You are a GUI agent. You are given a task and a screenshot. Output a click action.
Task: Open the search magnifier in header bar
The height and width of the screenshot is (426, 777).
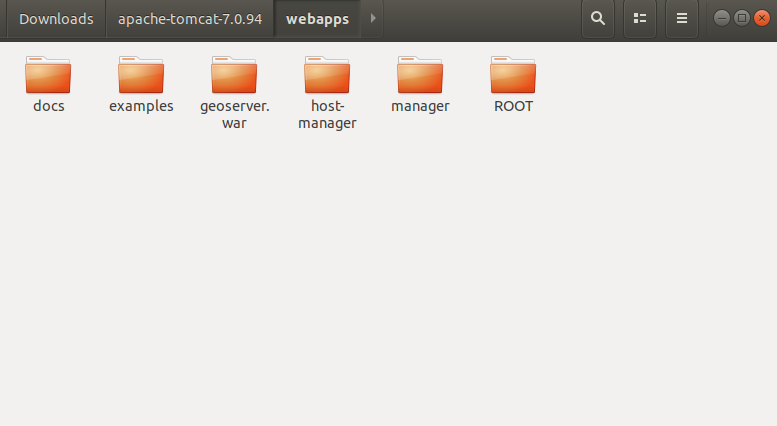598,18
